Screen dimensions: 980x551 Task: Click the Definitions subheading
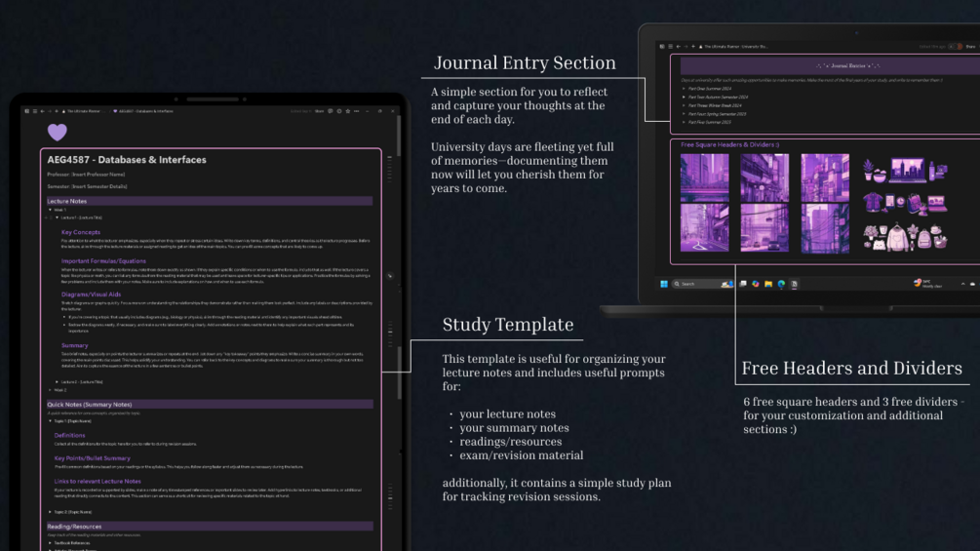point(69,435)
